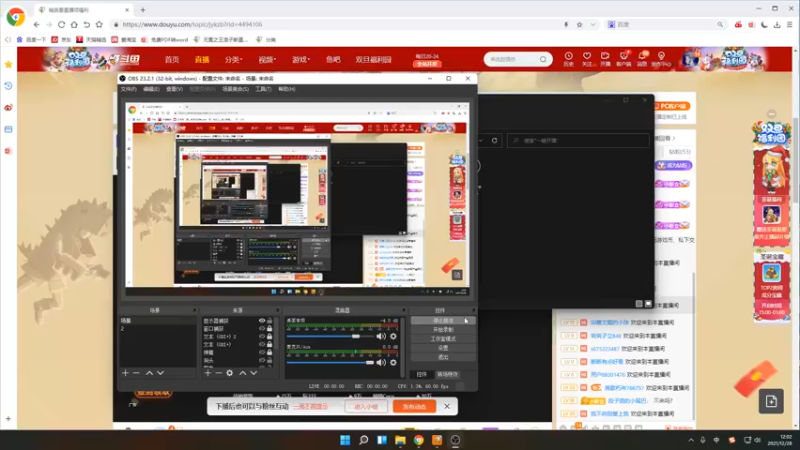
Task: Expand address bar dropdown arrow
Action: tap(592, 24)
